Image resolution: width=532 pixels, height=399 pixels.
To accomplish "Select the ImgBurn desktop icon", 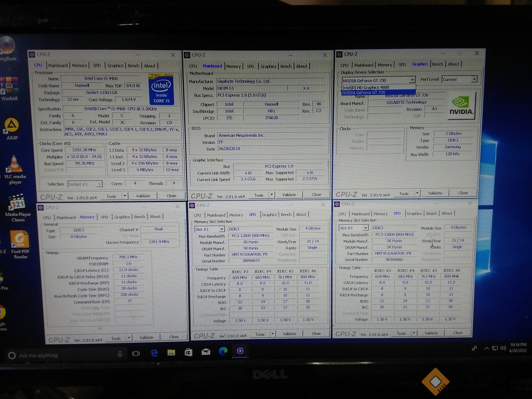I will (7, 49).
